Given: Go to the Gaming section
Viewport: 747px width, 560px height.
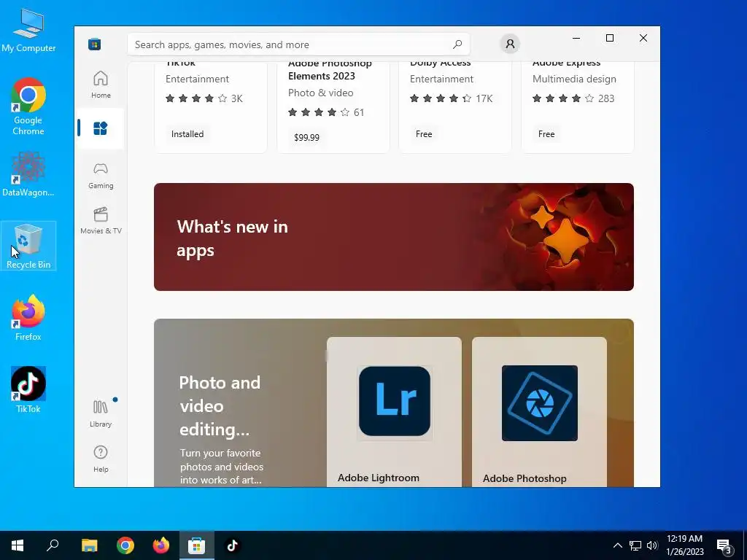Looking at the screenshot, I should point(101,176).
